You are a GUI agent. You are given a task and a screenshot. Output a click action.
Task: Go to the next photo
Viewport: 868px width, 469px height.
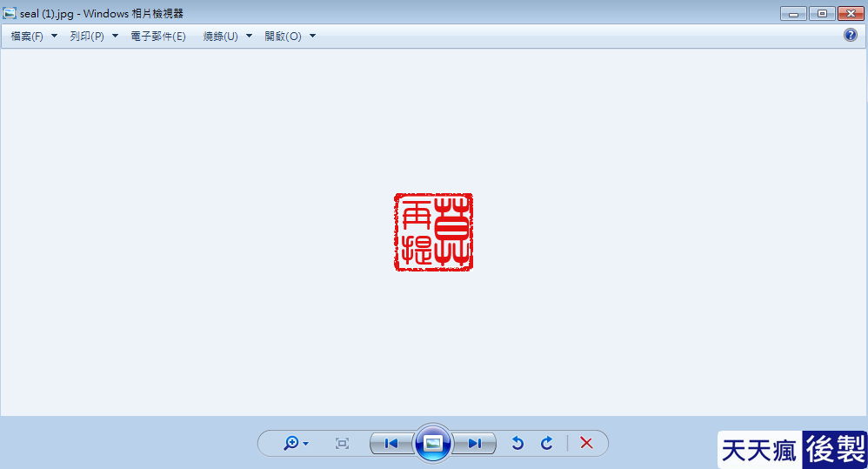tap(474, 443)
